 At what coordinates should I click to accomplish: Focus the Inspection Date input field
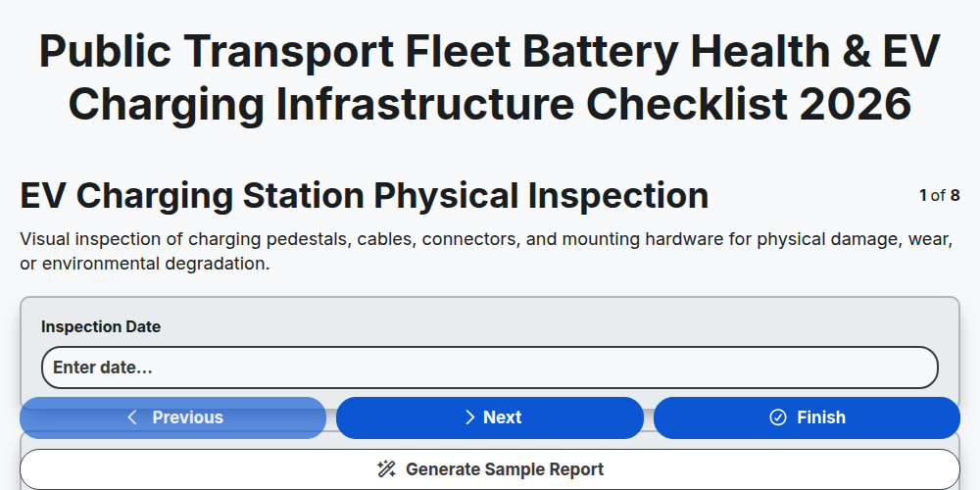tap(490, 367)
